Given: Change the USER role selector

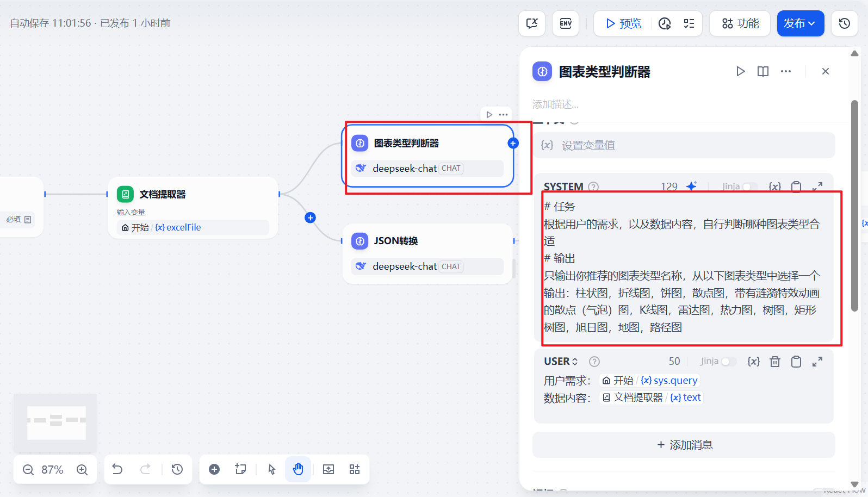Looking at the screenshot, I should [561, 362].
